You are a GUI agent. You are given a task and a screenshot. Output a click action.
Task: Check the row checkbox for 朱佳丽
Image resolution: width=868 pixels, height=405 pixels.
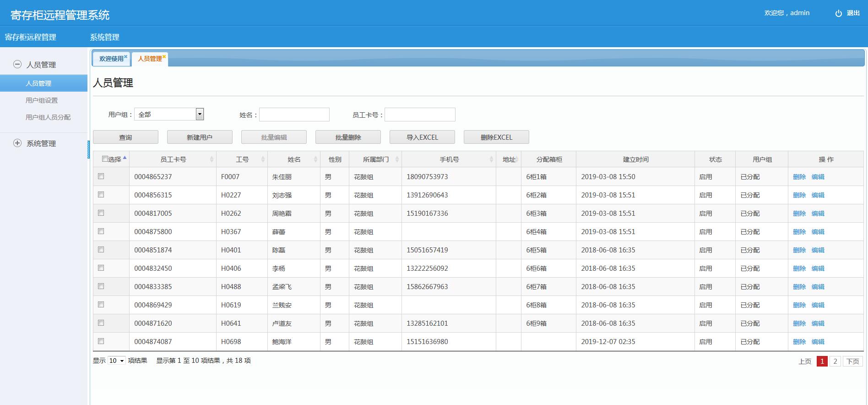click(x=101, y=176)
